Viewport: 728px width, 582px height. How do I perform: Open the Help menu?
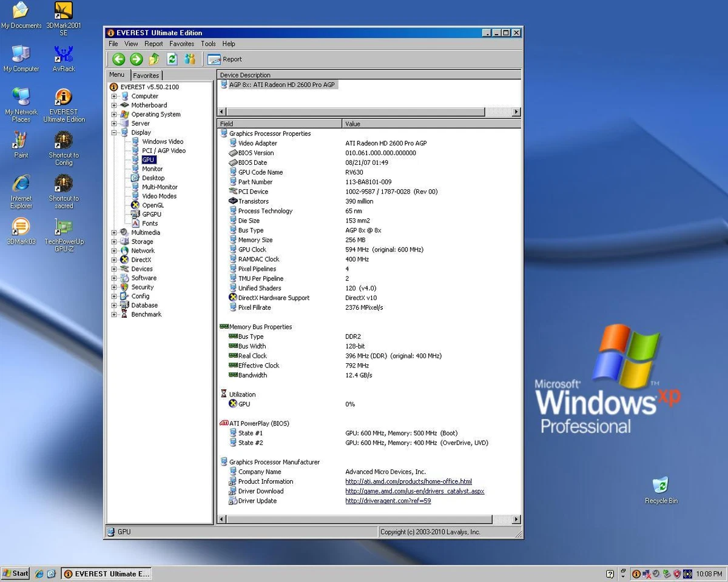point(229,44)
